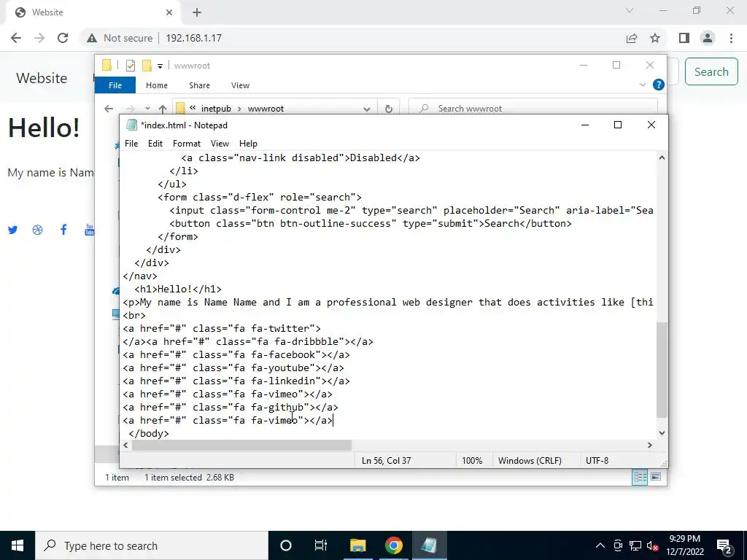Click Explorer properties quick-access icon
The height and width of the screenshot is (560, 747).
131,66
